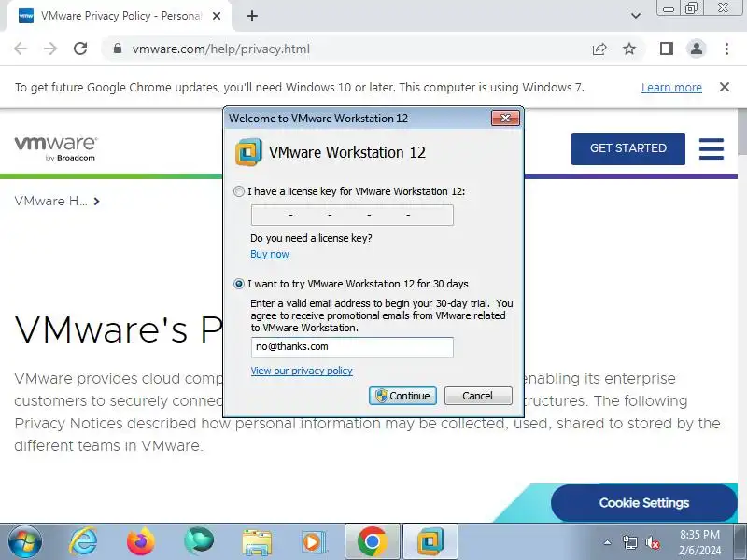Select the 30-day trial radio button
This screenshot has height=560, width=747.
point(239,284)
